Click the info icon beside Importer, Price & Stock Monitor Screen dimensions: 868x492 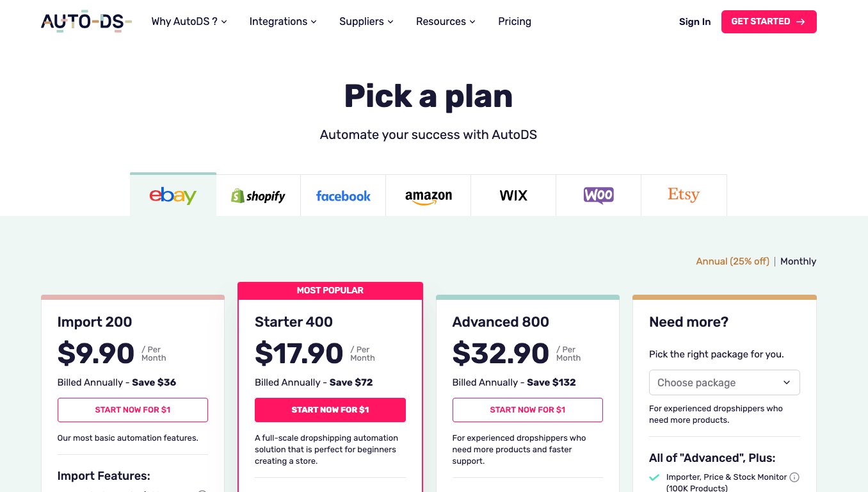pyautogui.click(x=794, y=477)
